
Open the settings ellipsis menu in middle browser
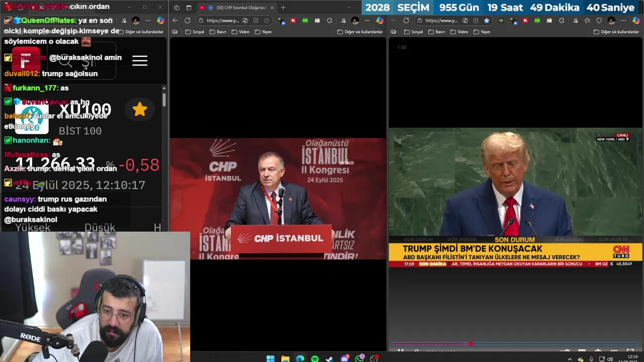367,21
